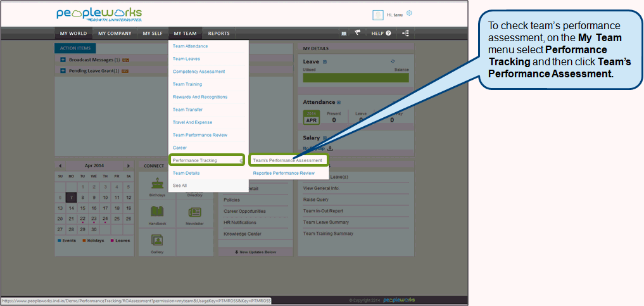Click the book icon in the top navigation bar
Image resolution: width=644 pixels, height=306 pixels.
pyautogui.click(x=344, y=34)
